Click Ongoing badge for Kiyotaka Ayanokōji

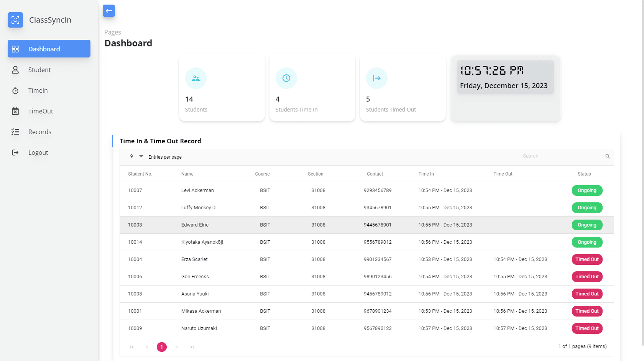587,242
